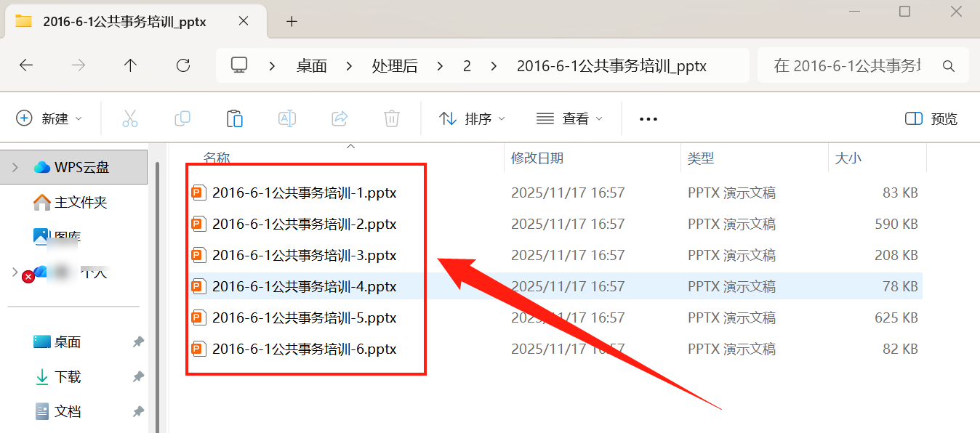Cut the selected file using scissors icon
The height and width of the screenshot is (433, 980).
tap(129, 118)
